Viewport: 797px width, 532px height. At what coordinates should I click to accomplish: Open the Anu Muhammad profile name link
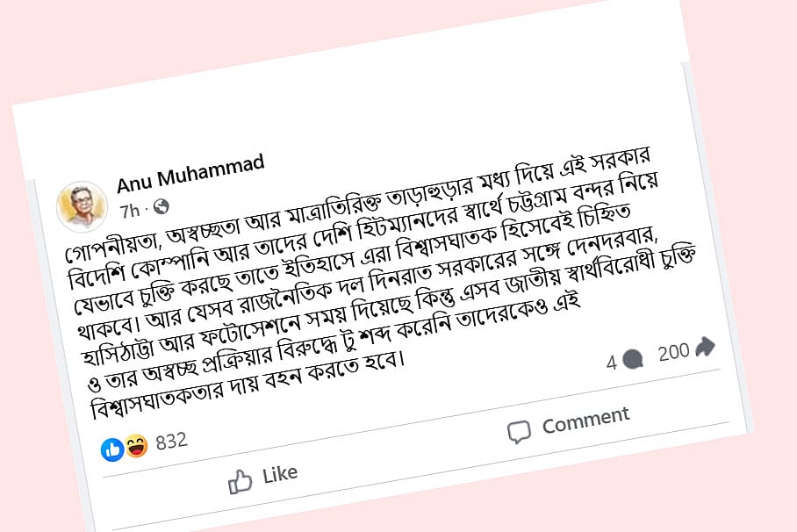190,175
